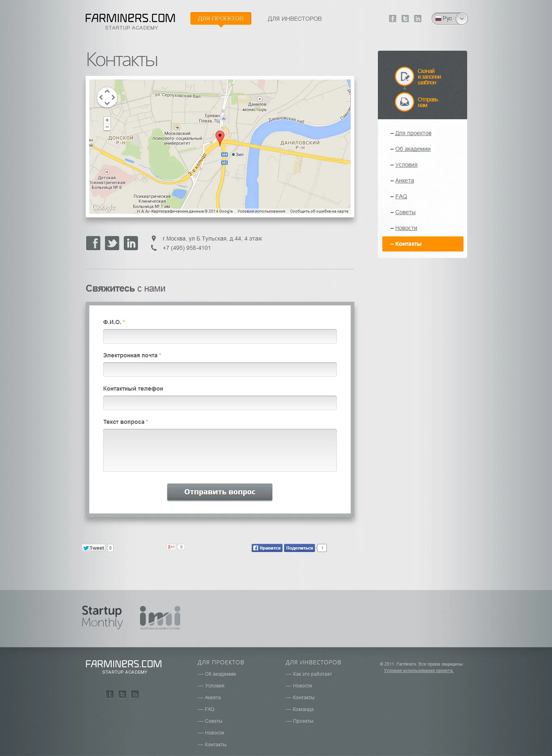Open Советы in the sidebar menu
The width and height of the screenshot is (552, 756).
(x=405, y=212)
